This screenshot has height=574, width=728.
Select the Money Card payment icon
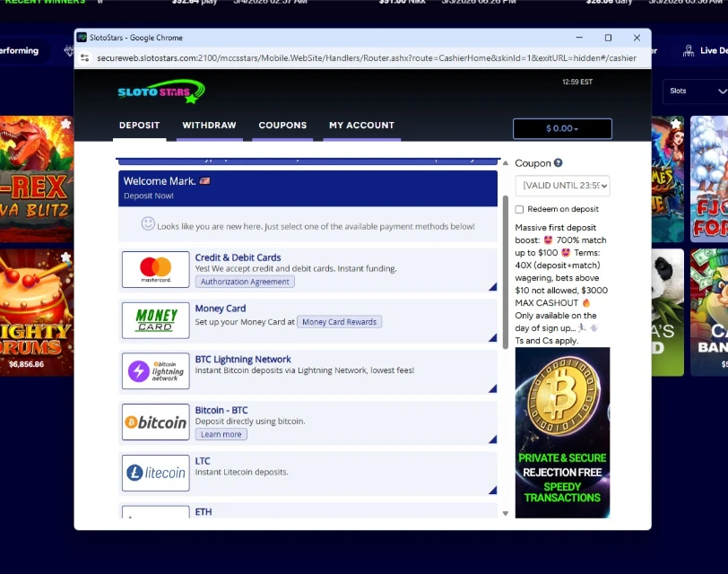pos(154,319)
